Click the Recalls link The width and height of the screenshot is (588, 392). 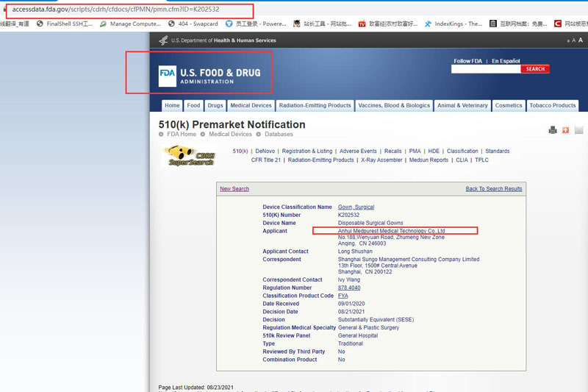pyautogui.click(x=392, y=151)
